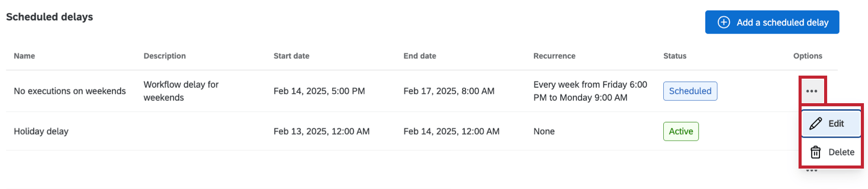This screenshot has height=189, width=868.
Task: Click the plus circle icon in Add button
Action: pyautogui.click(x=724, y=22)
